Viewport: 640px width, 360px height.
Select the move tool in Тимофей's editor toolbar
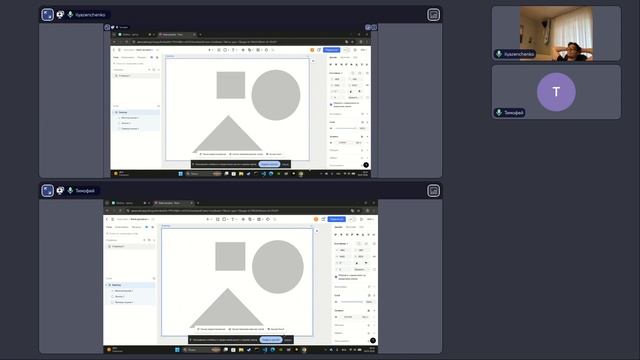pyautogui.click(x=208, y=219)
